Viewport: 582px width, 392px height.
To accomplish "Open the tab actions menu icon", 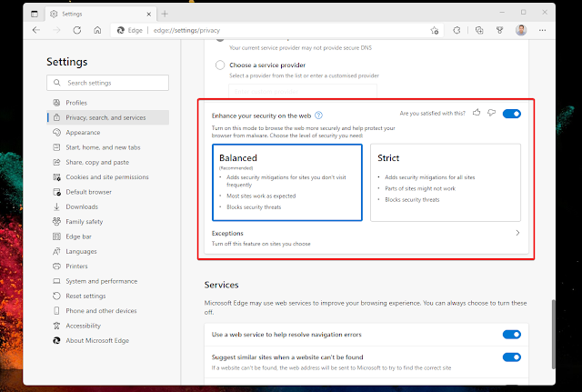I will pos(35,14).
